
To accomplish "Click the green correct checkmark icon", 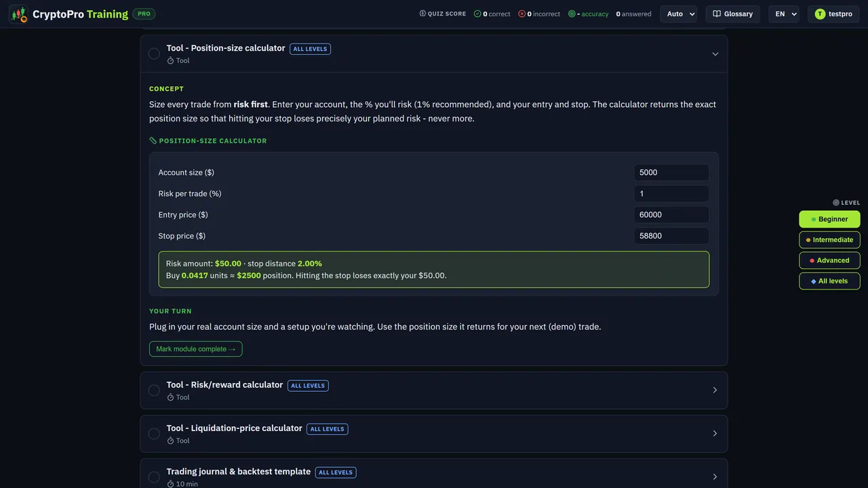I will [477, 14].
